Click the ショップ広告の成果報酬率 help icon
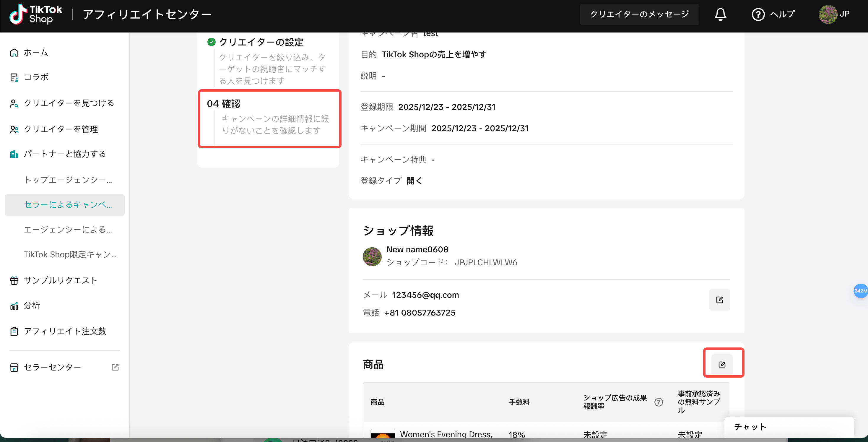 [x=659, y=402]
